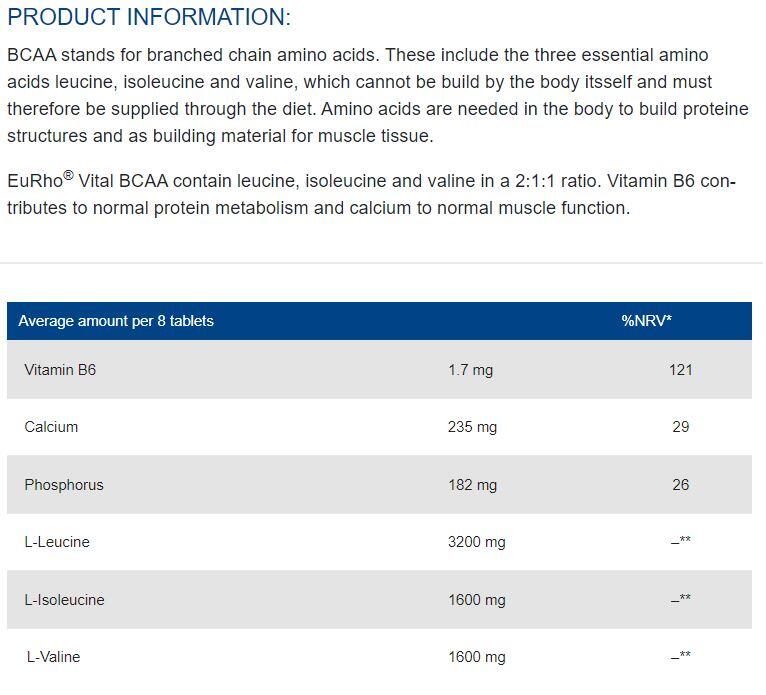
Task: Click the paragraph starting "BCAA stands for"
Action: click(378, 95)
